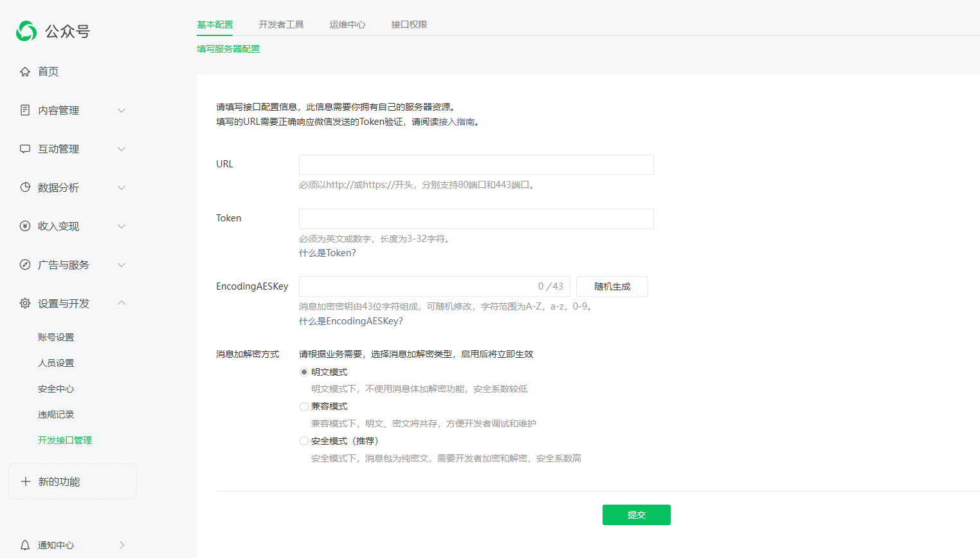Screen dimensions: 980x558
Task: Click the 互动管理 menu label
Action: click(59, 149)
